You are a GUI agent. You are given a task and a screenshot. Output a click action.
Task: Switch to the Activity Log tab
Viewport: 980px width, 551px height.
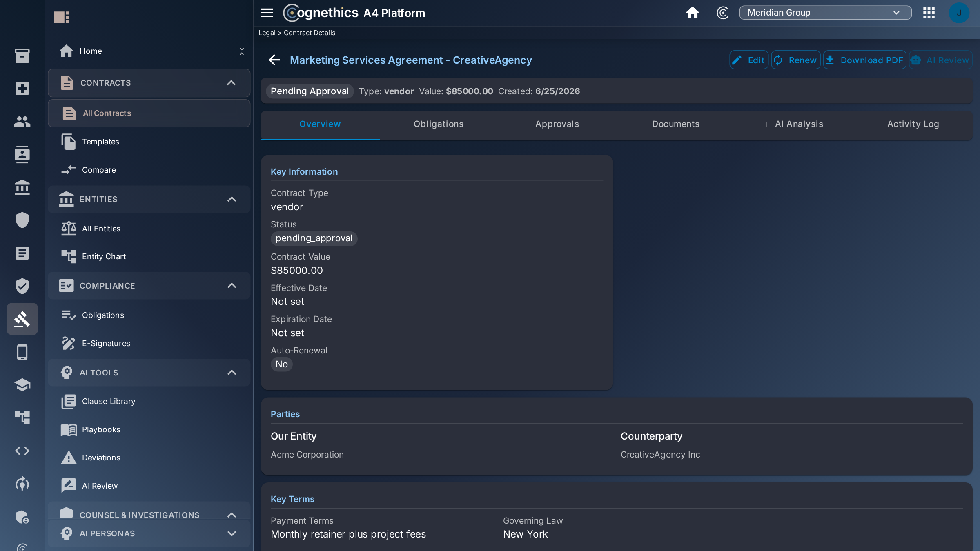(x=913, y=124)
